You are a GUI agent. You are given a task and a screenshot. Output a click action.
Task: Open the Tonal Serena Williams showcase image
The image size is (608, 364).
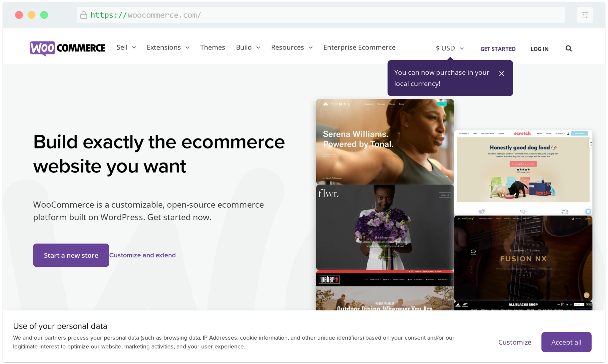(x=385, y=142)
